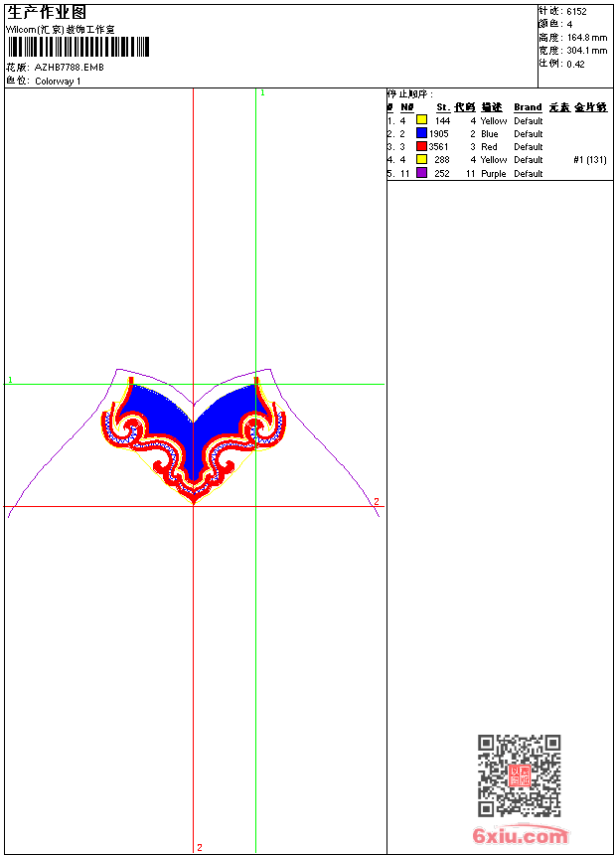
Task: Click the stitch count value 6152
Action: coord(576,11)
